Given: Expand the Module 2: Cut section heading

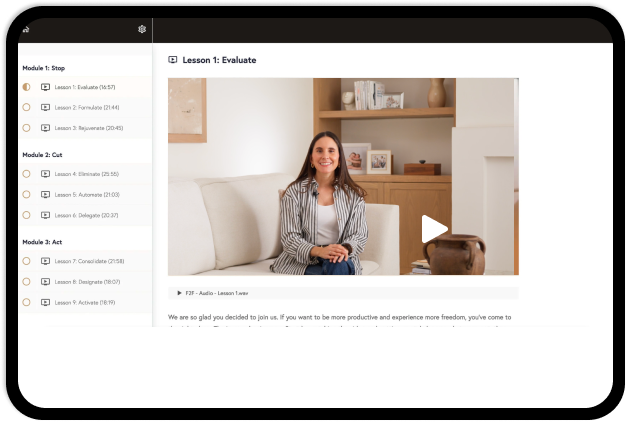Looking at the screenshot, I should tap(43, 155).
